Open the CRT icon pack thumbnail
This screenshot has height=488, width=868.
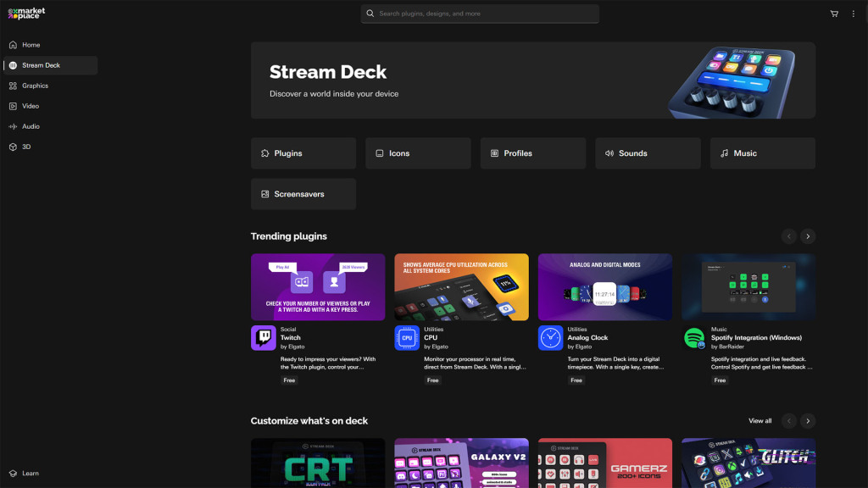[318, 463]
